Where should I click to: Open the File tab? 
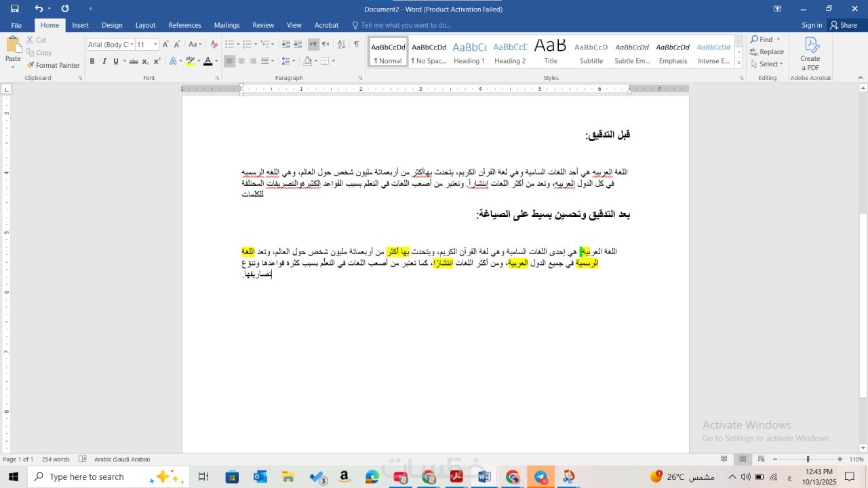16,25
